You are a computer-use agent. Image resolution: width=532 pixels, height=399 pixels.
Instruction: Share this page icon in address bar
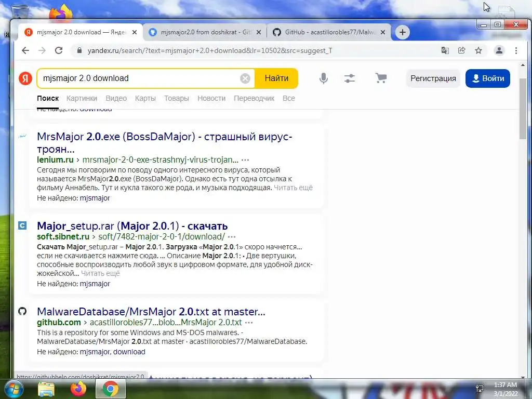coord(462,50)
